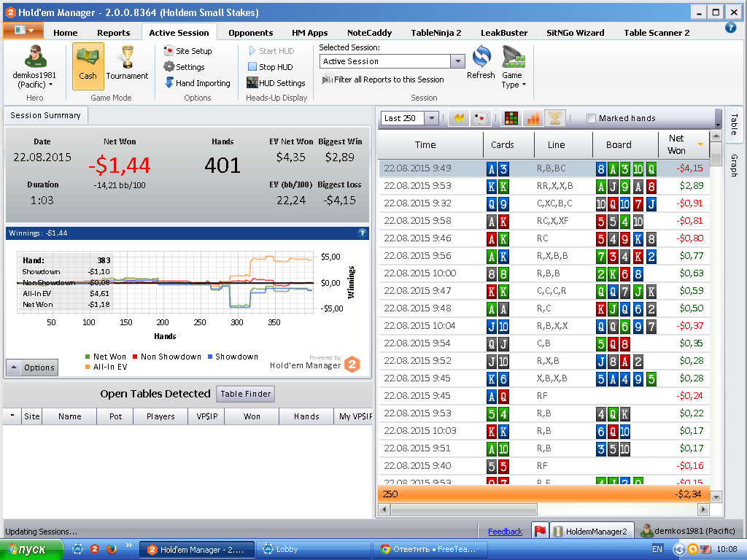Image resolution: width=747 pixels, height=560 pixels.
Task: Open the Game Type filter menu
Action: (514, 66)
